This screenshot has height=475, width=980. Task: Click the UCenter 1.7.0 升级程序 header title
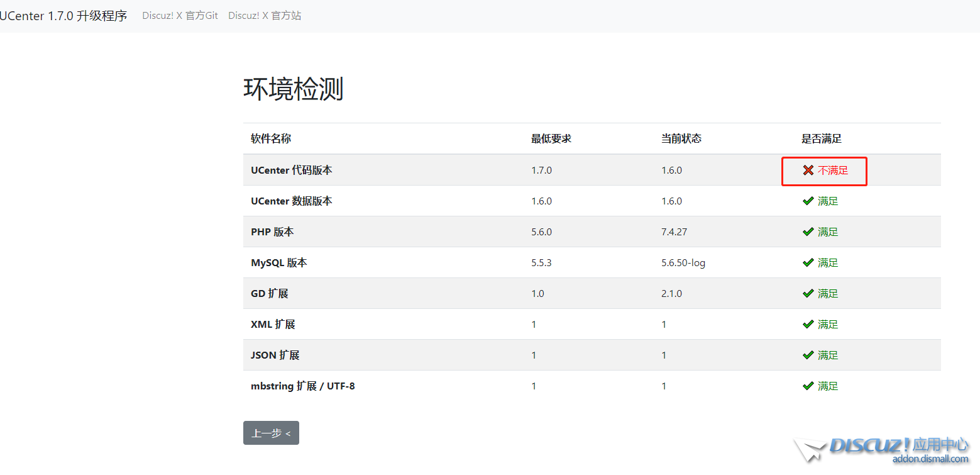coord(63,15)
